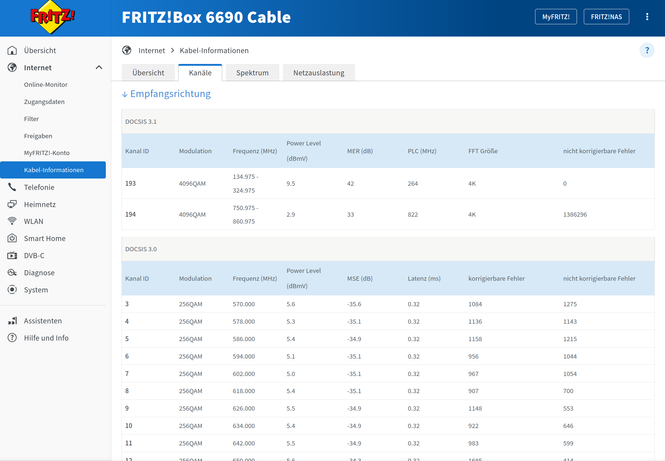Collapse the Internet menu chevron
The width and height of the screenshot is (665, 461).
(99, 67)
